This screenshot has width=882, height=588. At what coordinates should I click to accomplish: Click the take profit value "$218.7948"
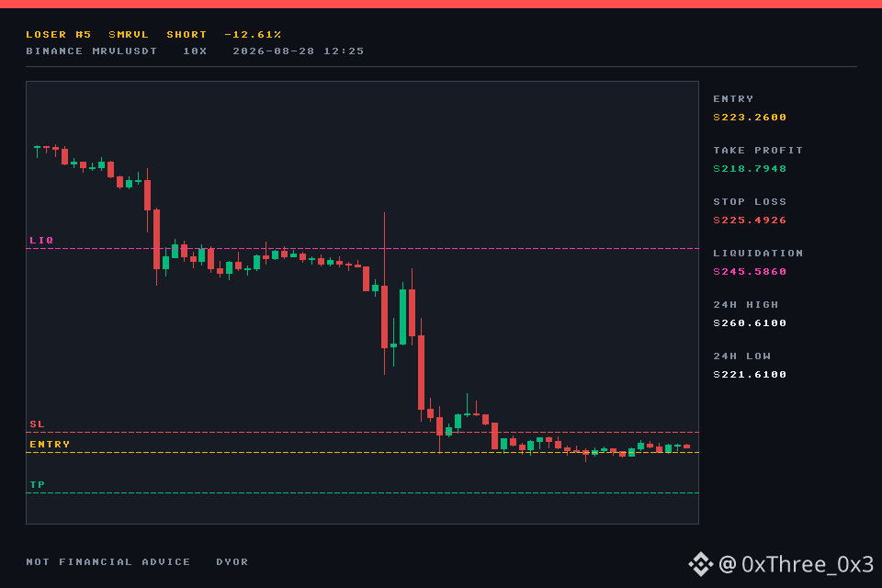(750, 169)
